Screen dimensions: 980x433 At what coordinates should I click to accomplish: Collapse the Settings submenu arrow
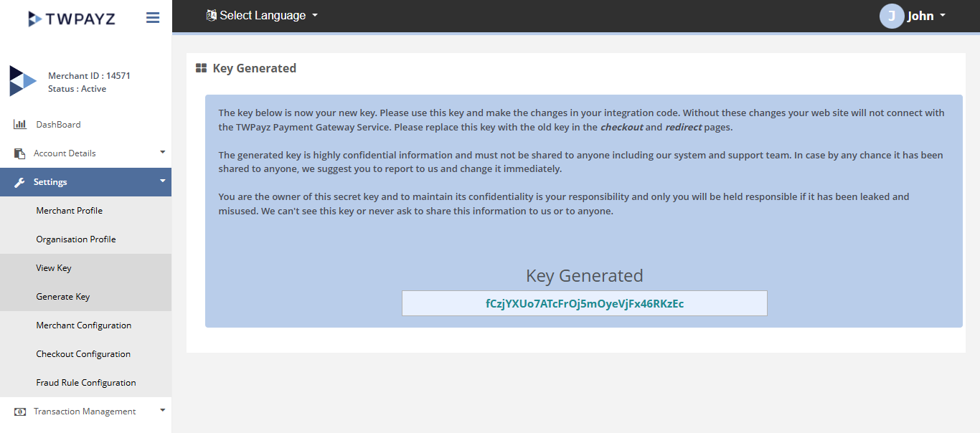pyautogui.click(x=162, y=181)
